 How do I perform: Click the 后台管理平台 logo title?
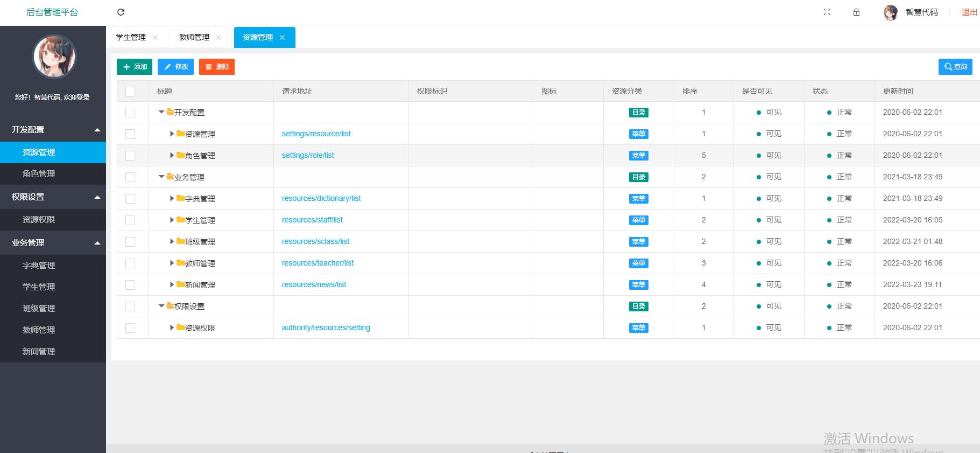pos(52,12)
